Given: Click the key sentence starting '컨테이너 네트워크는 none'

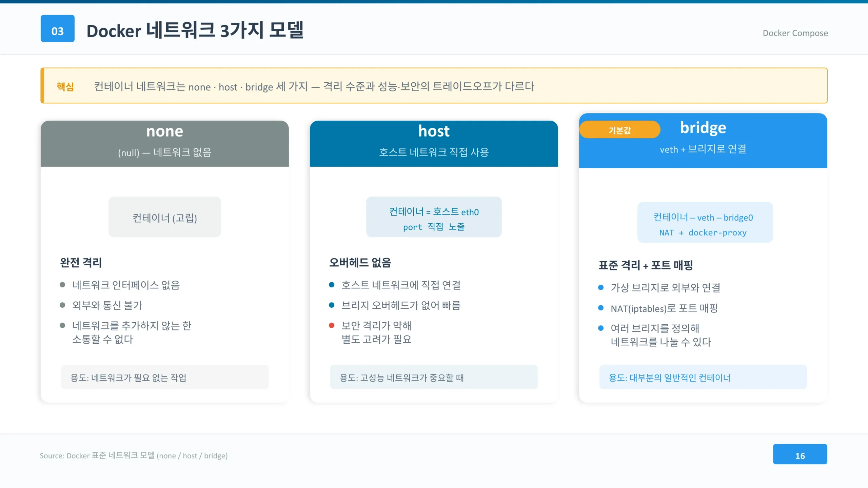Looking at the screenshot, I should tap(314, 86).
